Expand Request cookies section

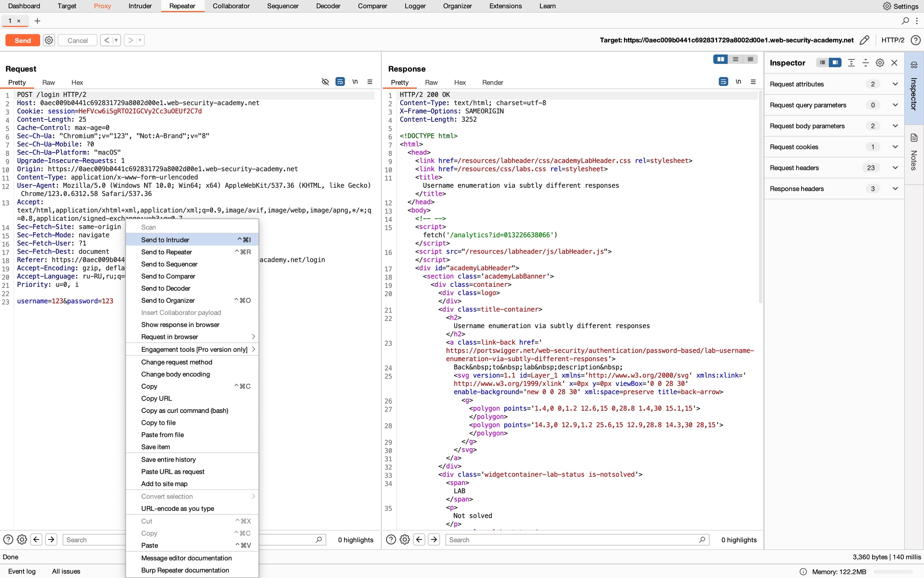tap(895, 147)
